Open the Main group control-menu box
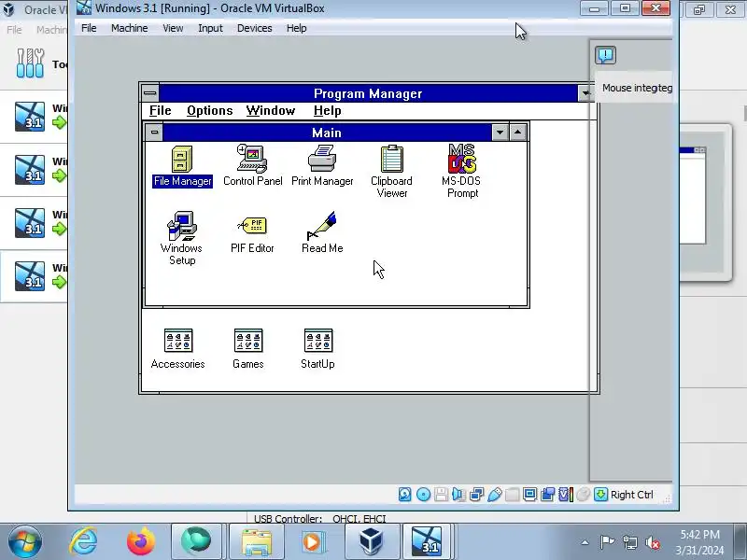The width and height of the screenshot is (747, 560). click(x=154, y=133)
